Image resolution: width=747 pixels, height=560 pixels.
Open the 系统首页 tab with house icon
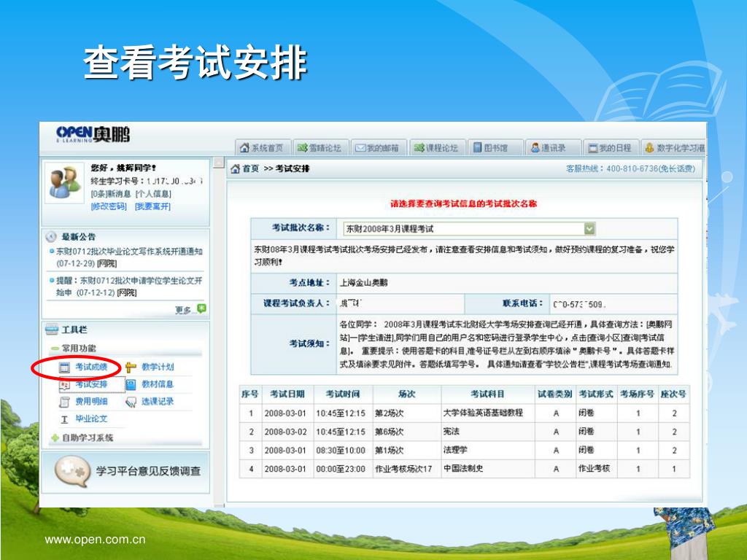[x=262, y=147]
